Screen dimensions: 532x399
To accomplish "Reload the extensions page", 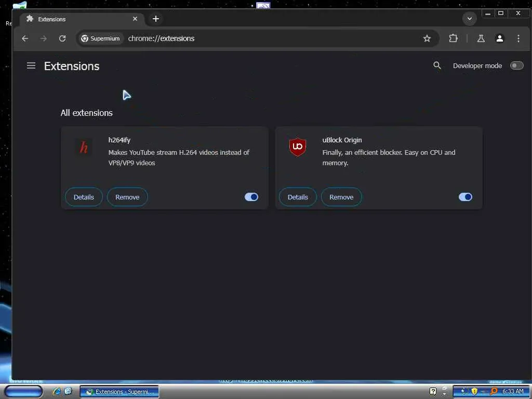I will click(62, 38).
